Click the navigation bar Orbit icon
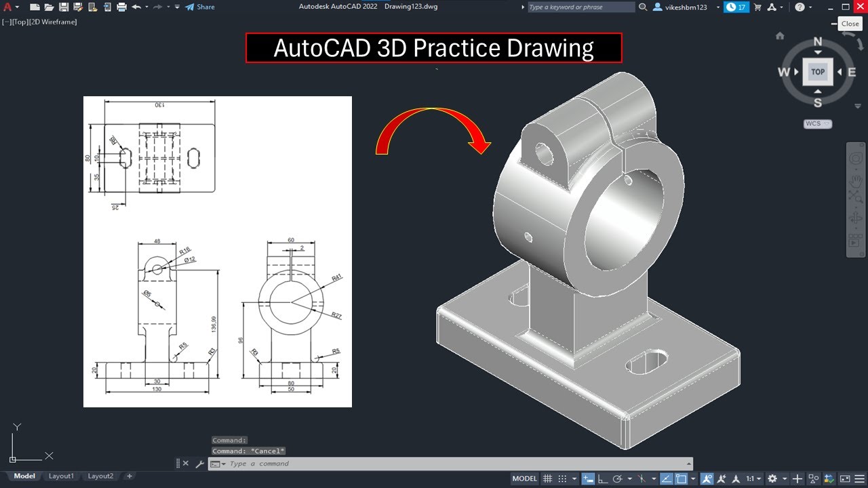Viewport: 868px width, 488px height. click(x=856, y=218)
